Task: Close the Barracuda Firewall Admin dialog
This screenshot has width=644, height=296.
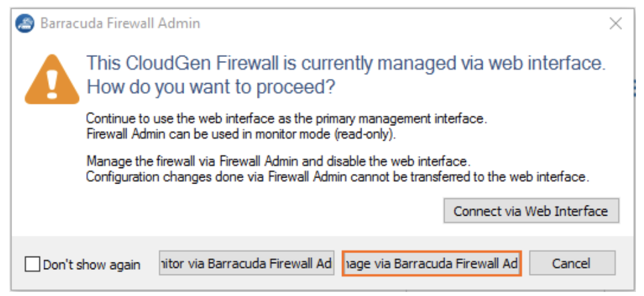Action: [616, 23]
